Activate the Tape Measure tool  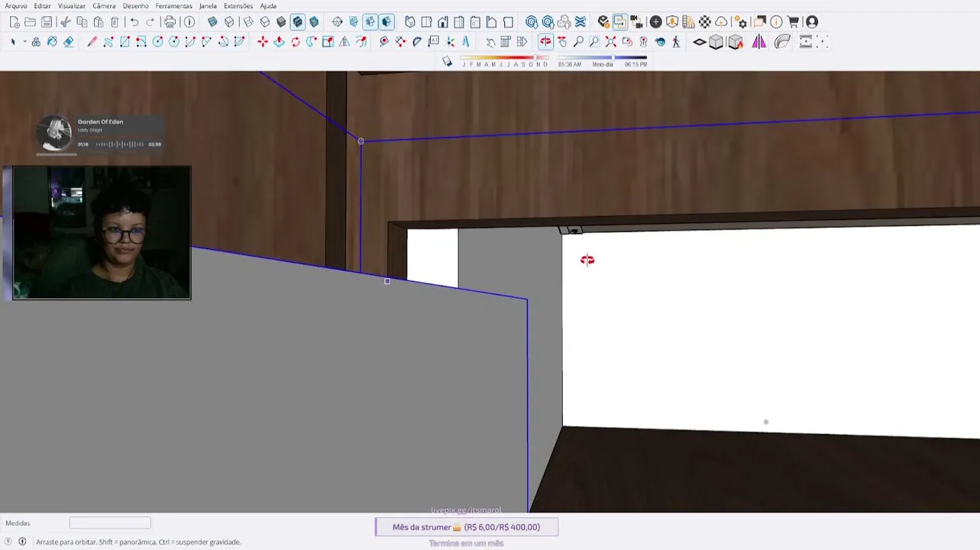383,42
